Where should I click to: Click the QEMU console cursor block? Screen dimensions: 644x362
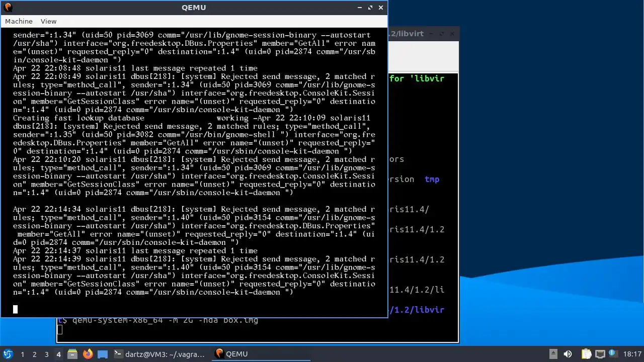15,309
